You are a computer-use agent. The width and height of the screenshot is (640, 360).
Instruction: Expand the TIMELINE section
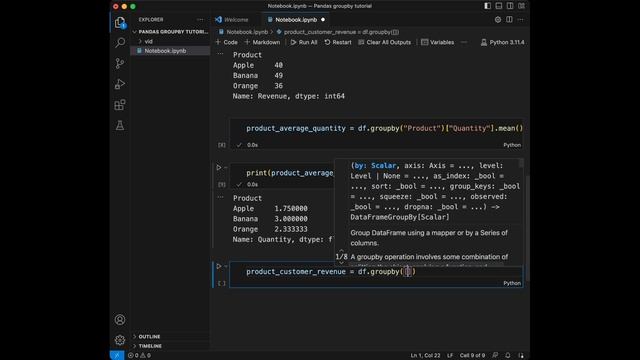170,346
